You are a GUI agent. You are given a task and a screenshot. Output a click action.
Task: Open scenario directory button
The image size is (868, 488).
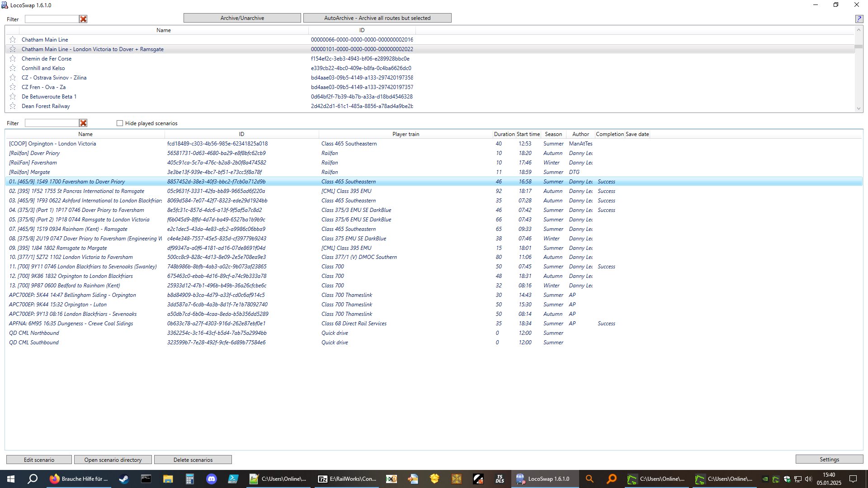coord(113,460)
